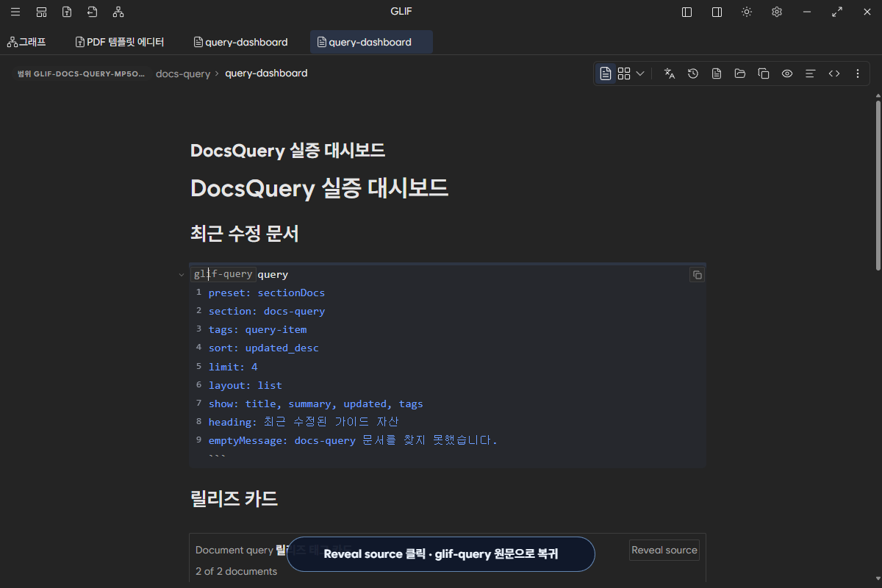The height and width of the screenshot is (588, 882).
Task: Click the 범위 GLIF-DOCS-QUERY scope badge
Action: (x=82, y=73)
